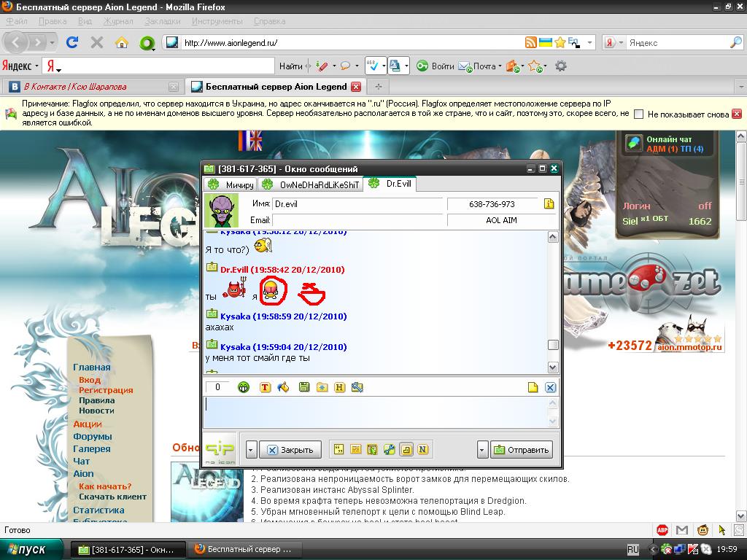Click the 'Скачать клиент' link
The width and height of the screenshot is (747, 560).
coord(112,497)
